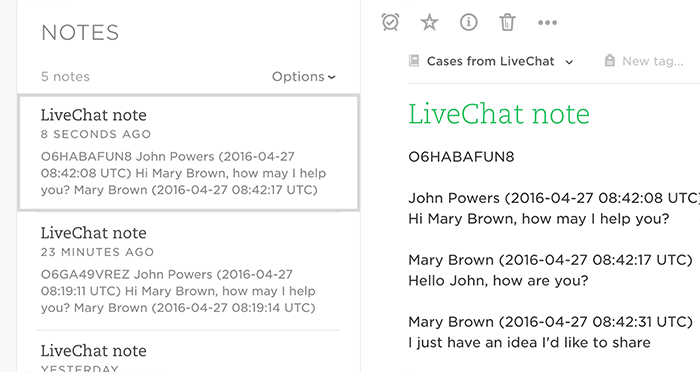Click the 8 SECONDS AGO timestamp
This screenshot has width=700, height=372.
coord(96,134)
